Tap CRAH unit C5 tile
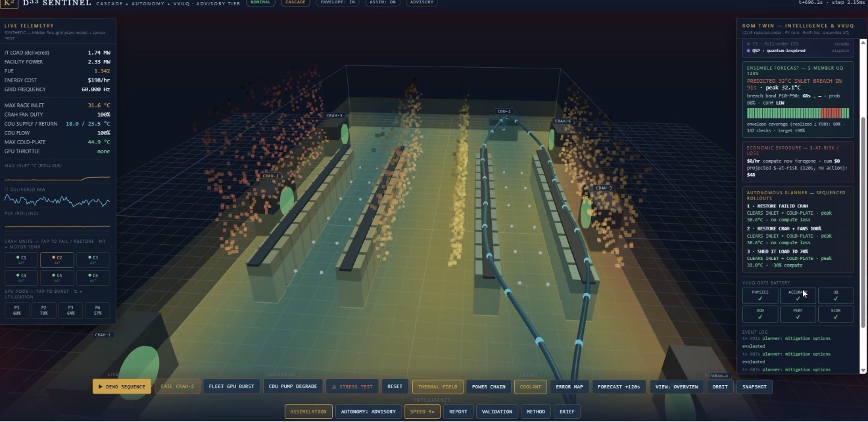This screenshot has width=868, height=422. click(57, 278)
